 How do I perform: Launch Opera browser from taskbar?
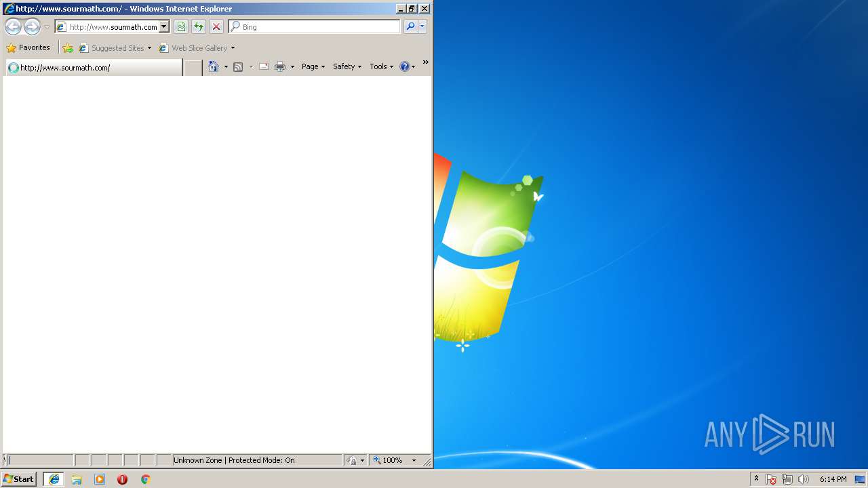pos(122,479)
